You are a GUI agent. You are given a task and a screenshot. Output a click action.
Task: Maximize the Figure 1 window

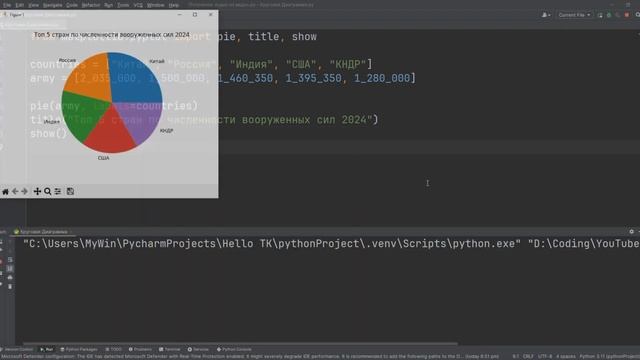coord(195,15)
